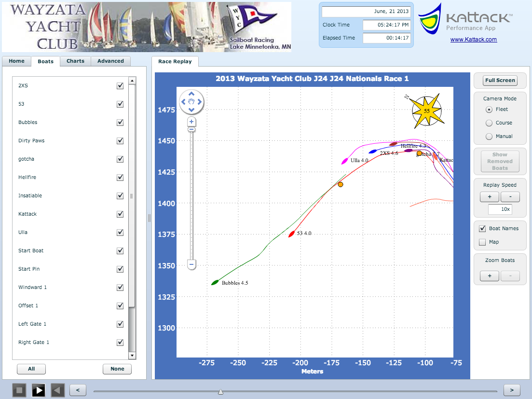532x399 pixels.
Task: Toggle the Bubbles checkbox
Action: pos(120,123)
